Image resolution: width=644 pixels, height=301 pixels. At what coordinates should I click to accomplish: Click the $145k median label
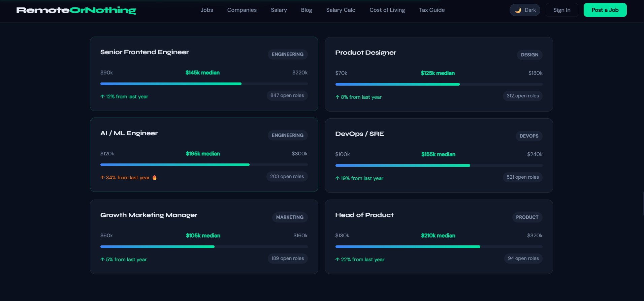tap(202, 72)
